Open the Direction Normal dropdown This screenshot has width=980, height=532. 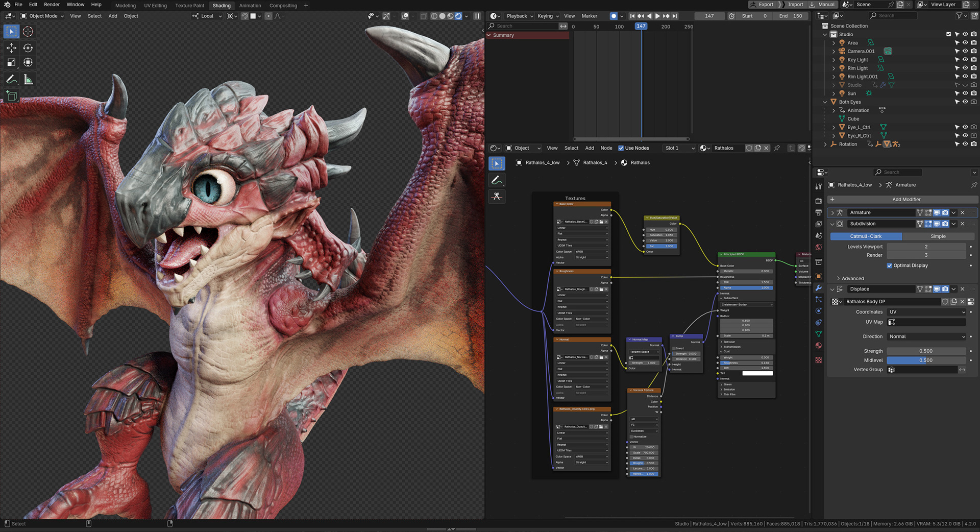click(x=927, y=336)
